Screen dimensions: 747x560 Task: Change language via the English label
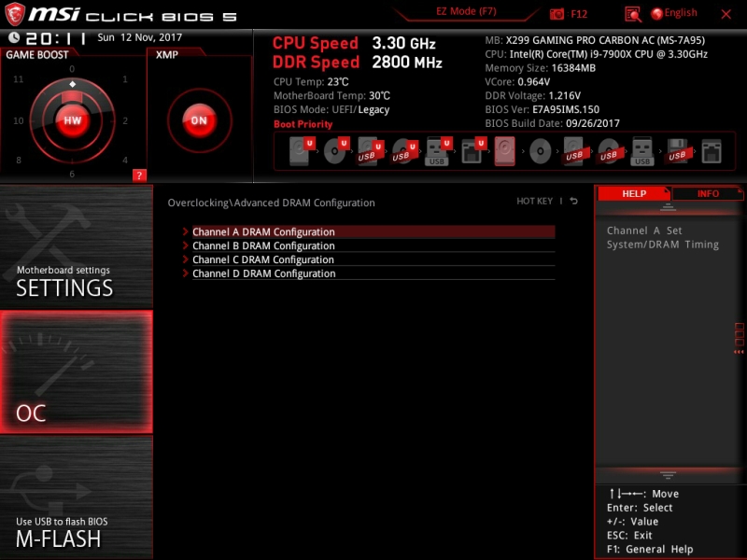click(x=681, y=13)
